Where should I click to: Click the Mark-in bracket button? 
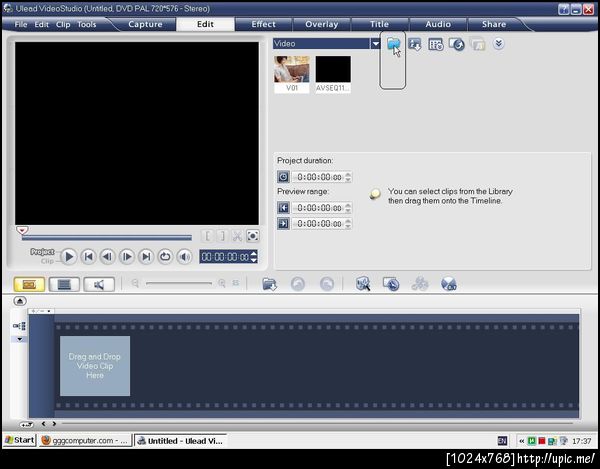point(207,236)
